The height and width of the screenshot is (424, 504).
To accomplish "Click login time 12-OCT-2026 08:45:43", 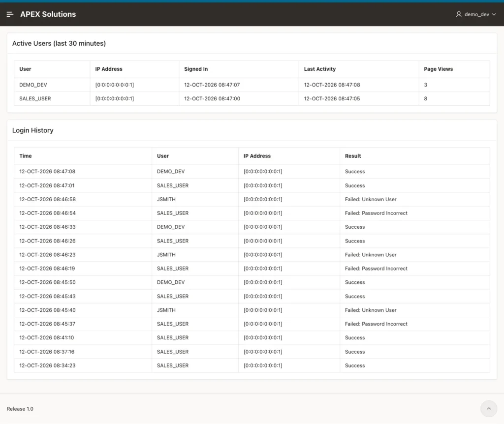I will pos(47,296).
